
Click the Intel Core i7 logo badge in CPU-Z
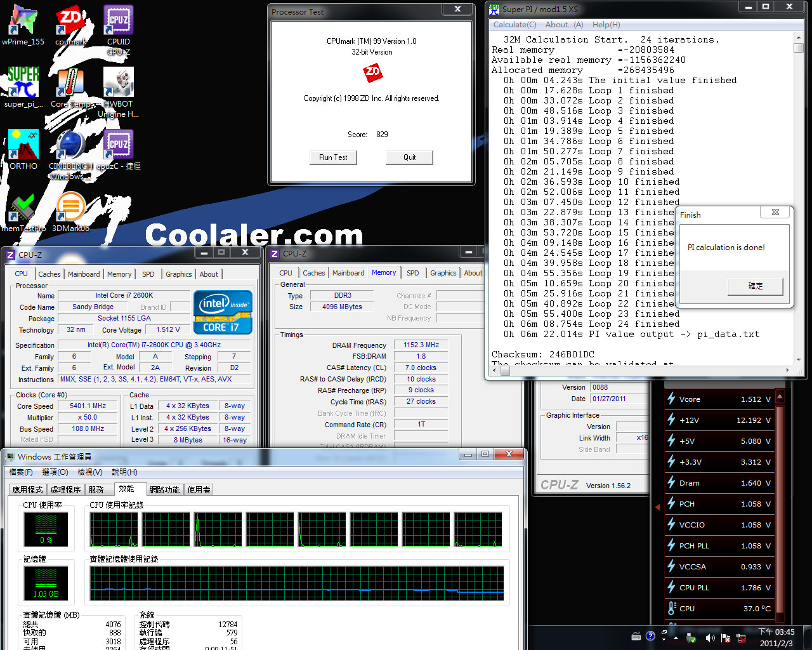click(223, 312)
